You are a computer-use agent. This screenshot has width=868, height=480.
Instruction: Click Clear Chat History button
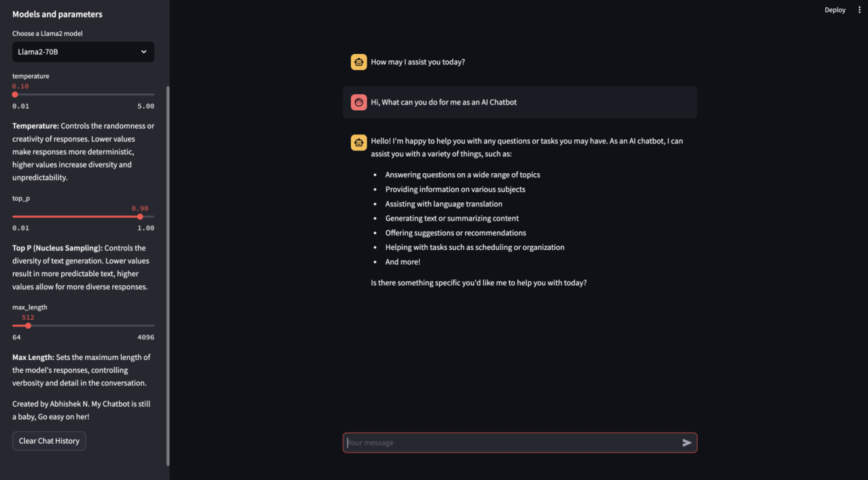[x=49, y=441]
